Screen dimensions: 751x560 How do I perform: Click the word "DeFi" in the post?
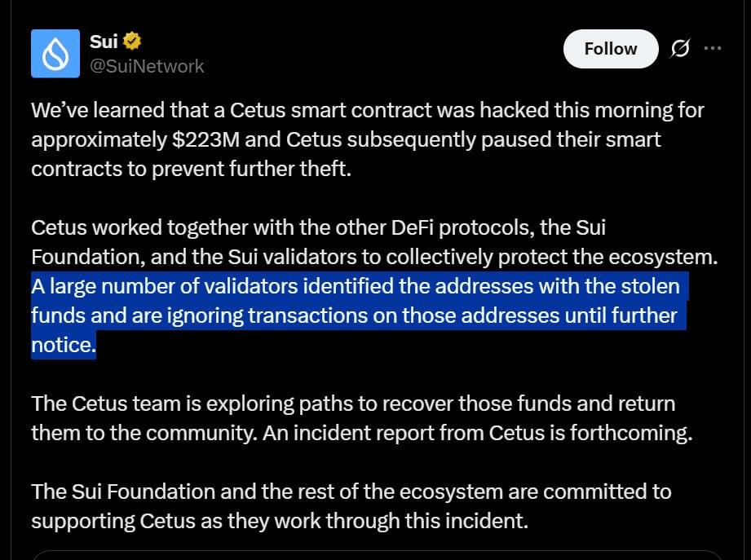412,227
